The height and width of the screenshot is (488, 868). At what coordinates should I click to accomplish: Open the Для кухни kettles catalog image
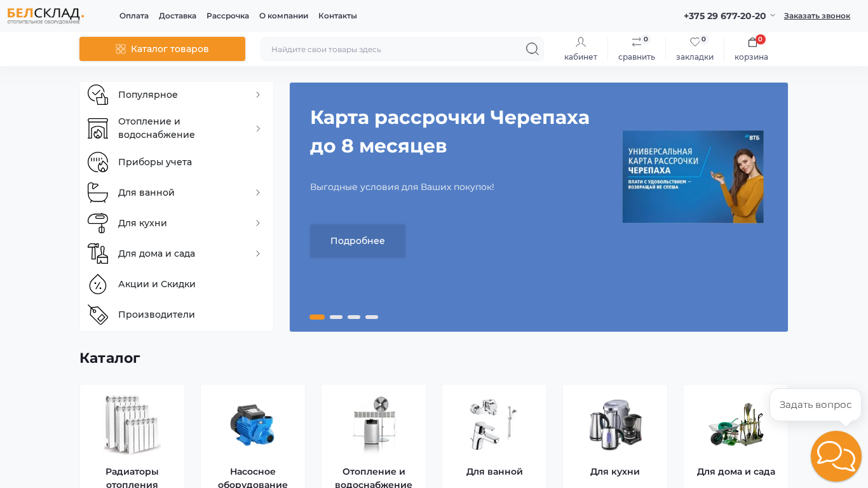[x=615, y=424]
